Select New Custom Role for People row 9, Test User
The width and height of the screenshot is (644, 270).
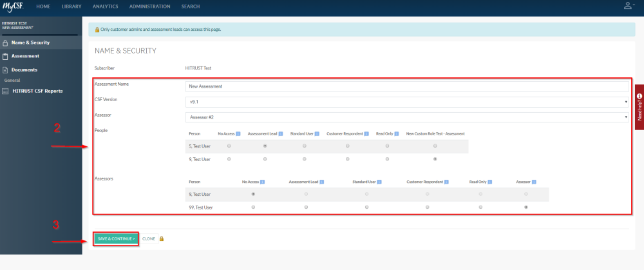pos(435,159)
